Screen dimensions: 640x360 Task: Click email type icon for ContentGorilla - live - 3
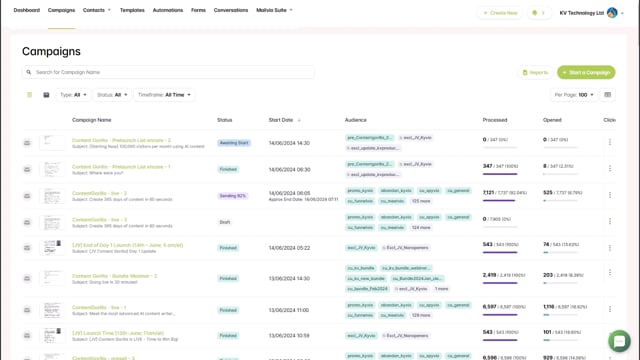(27, 222)
